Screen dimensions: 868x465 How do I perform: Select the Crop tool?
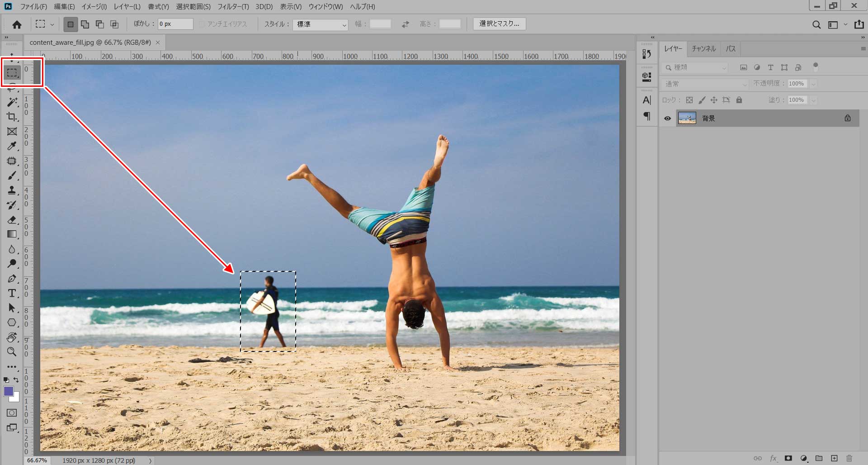point(12,117)
